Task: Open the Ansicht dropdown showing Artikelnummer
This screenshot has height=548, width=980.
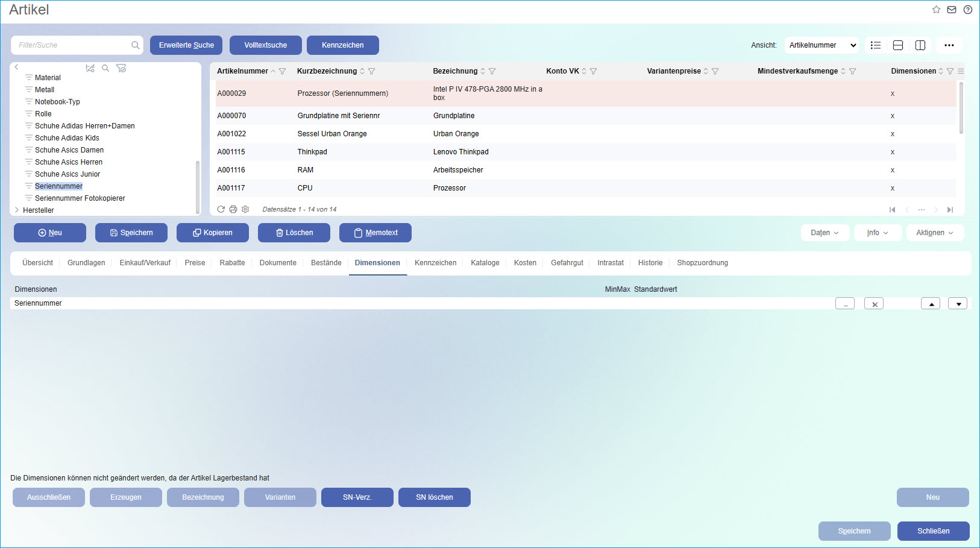Action: (x=821, y=45)
